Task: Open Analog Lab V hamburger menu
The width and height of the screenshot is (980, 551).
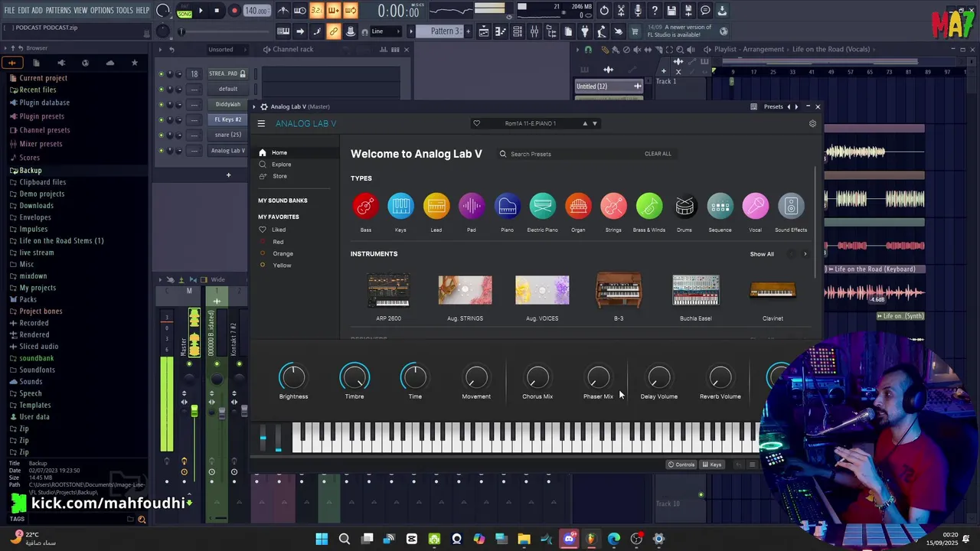Action: (261, 123)
